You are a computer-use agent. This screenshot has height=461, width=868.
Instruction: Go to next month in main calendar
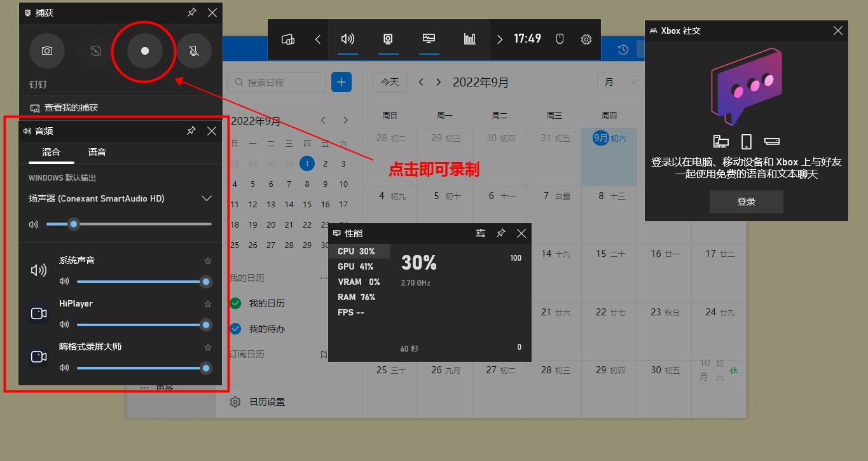pyautogui.click(x=438, y=82)
